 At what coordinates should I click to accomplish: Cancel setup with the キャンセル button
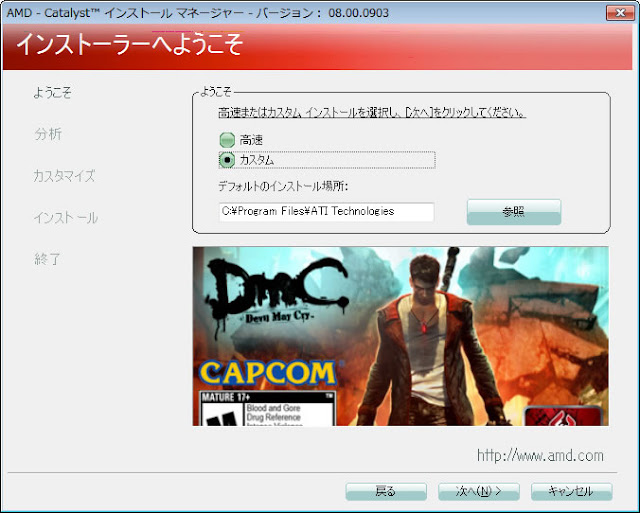tap(571, 492)
